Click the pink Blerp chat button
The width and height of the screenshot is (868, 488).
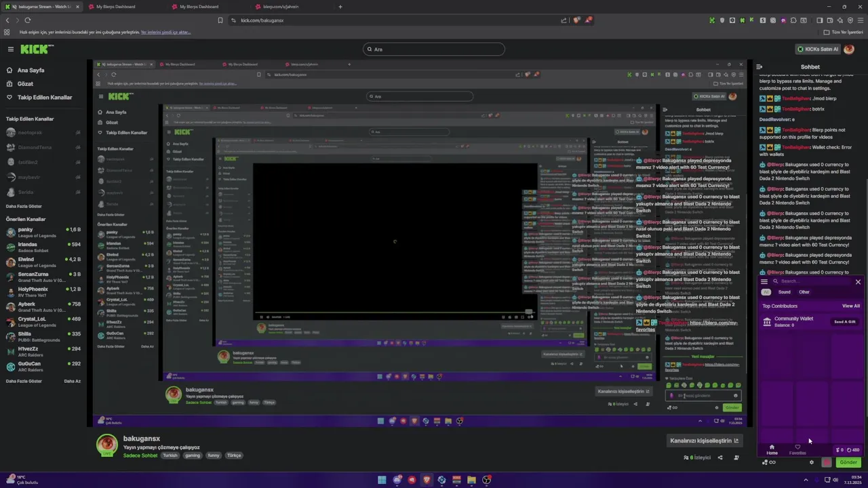[x=827, y=462]
